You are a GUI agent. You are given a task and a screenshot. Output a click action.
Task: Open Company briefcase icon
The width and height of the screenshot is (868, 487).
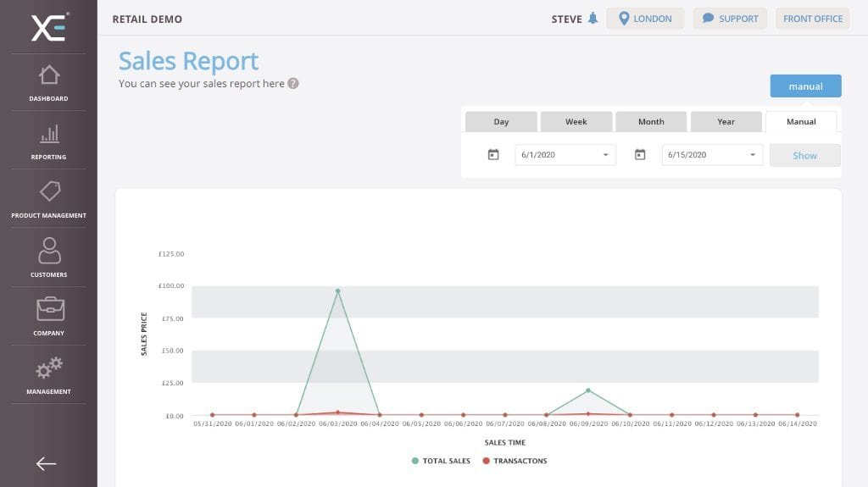pos(49,309)
